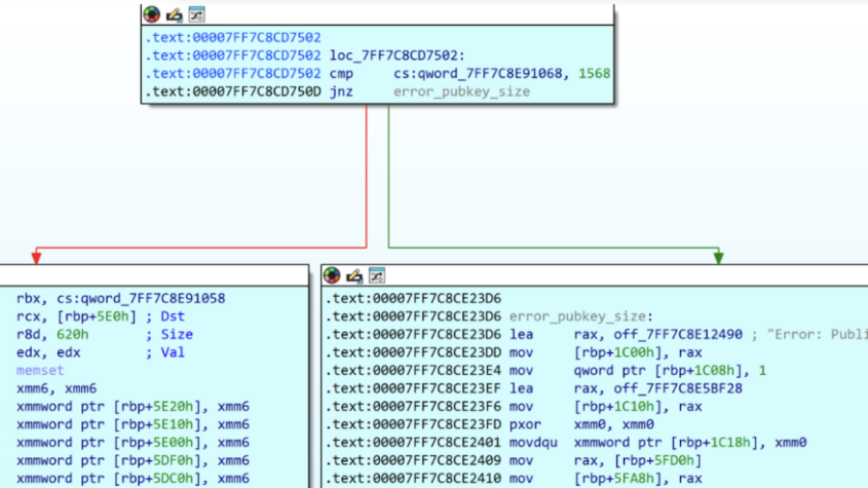Viewport: 868px width, 488px height.
Task: Click group nodes icon in error_pubkey_size node header
Action: pyautogui.click(x=377, y=275)
